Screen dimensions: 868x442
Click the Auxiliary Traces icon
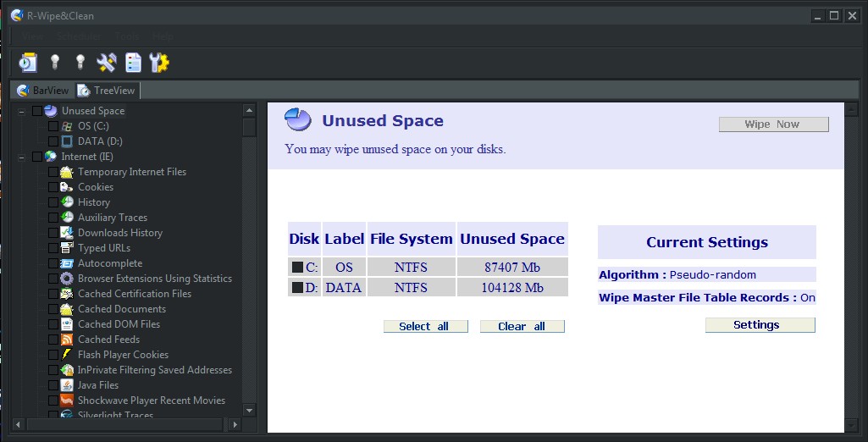click(x=67, y=218)
